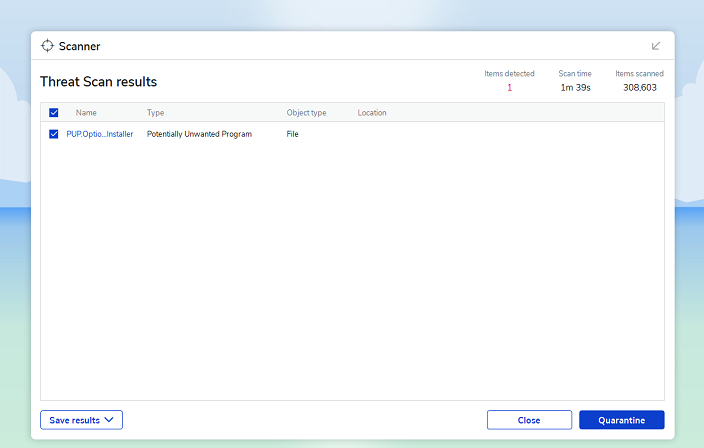The height and width of the screenshot is (448, 704).
Task: Click the Threat Scan results heading
Action: click(98, 82)
